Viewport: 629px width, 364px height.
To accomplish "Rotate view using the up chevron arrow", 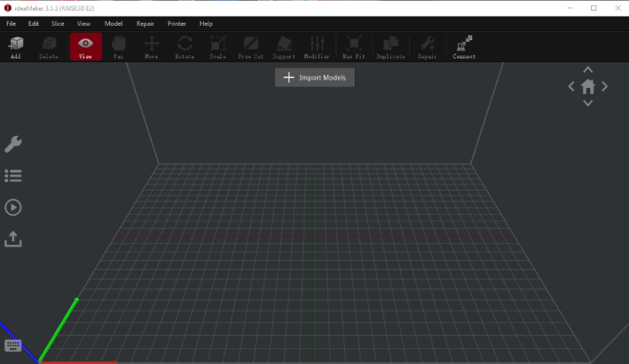I will [588, 70].
